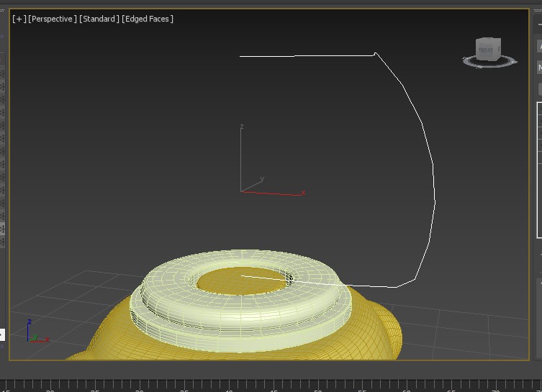
Task: Click the spline endpoint at the ring center
Action: coord(242,275)
